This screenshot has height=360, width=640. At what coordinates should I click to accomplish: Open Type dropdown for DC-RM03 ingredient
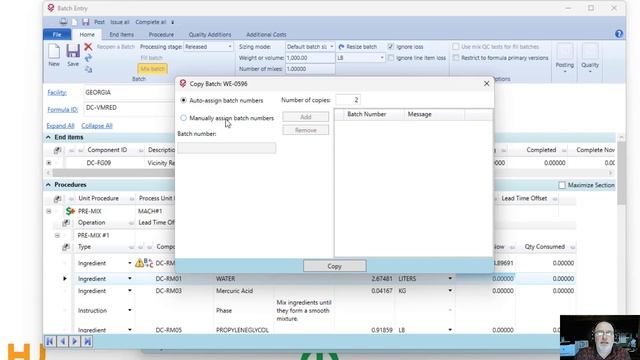(x=130, y=291)
